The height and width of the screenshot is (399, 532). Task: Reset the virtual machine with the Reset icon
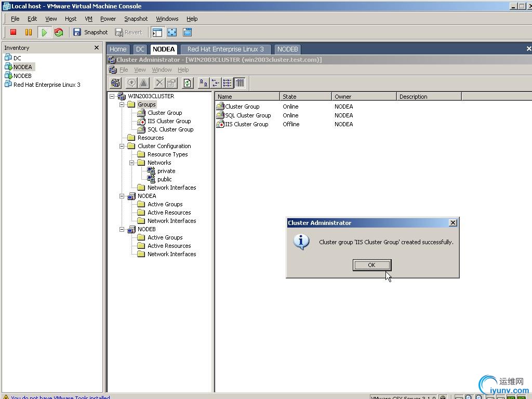tap(59, 32)
